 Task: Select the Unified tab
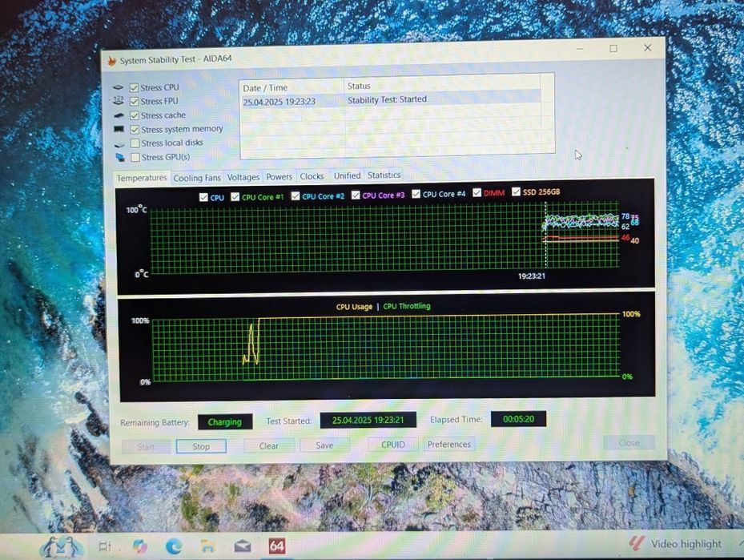(347, 175)
